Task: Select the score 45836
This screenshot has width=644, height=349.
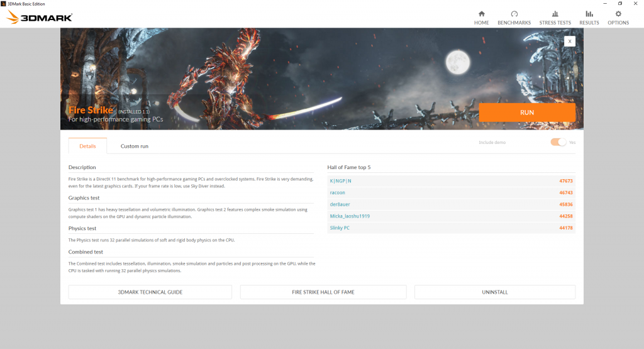Action: point(565,204)
